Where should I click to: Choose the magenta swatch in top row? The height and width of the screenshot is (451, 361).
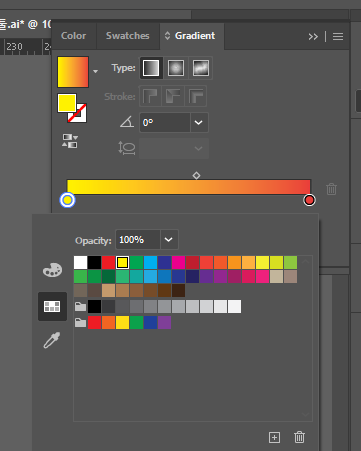(178, 263)
